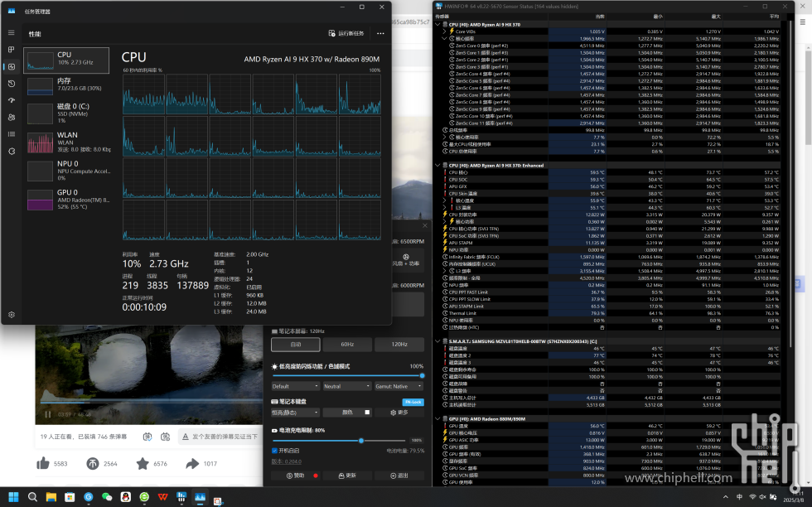Select 内存 memory in performance list
The height and width of the screenshot is (507, 812).
pos(66,85)
